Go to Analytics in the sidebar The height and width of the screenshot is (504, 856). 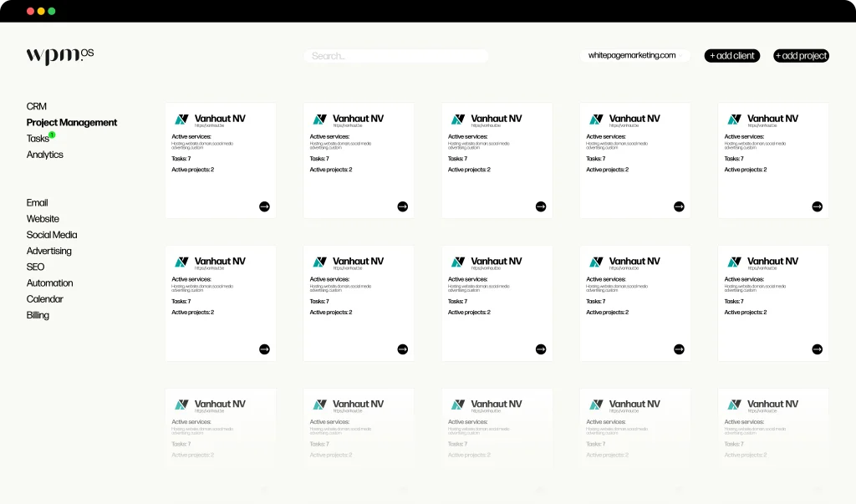coord(45,155)
